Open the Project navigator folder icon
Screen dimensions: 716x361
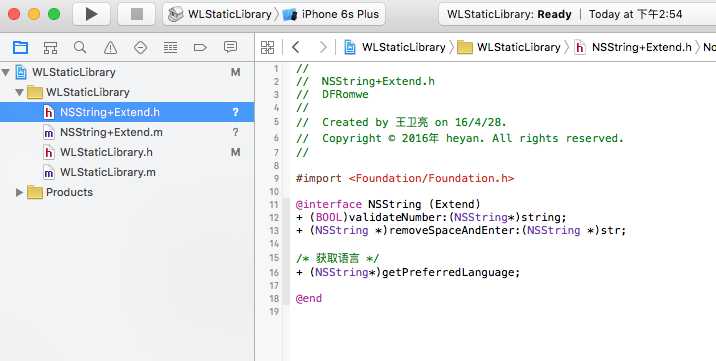click(x=21, y=47)
